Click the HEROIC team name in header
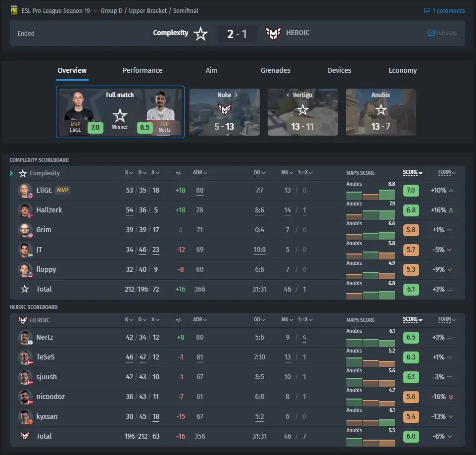The height and width of the screenshot is (455, 476). 297,33
